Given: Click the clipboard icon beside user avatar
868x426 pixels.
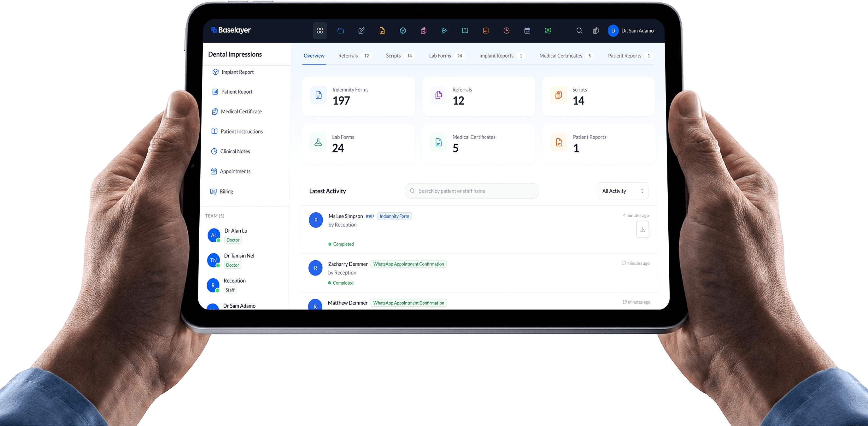Looking at the screenshot, I should tap(596, 31).
